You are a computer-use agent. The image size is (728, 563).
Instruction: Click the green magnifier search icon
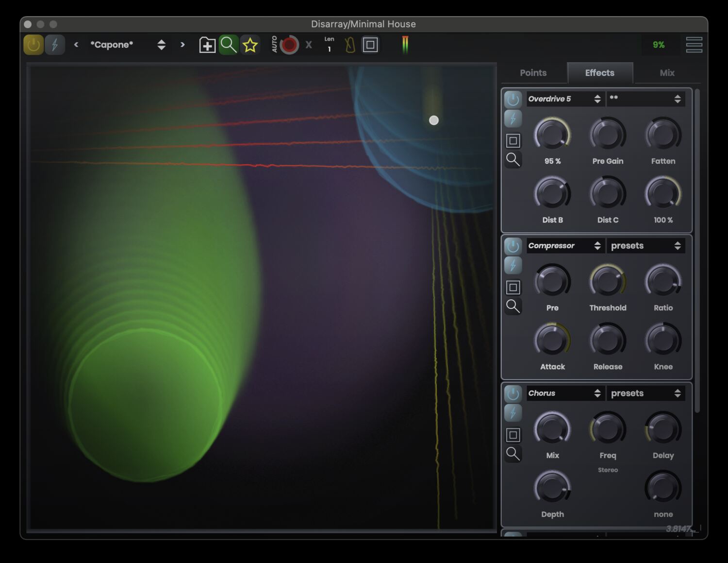point(229,45)
